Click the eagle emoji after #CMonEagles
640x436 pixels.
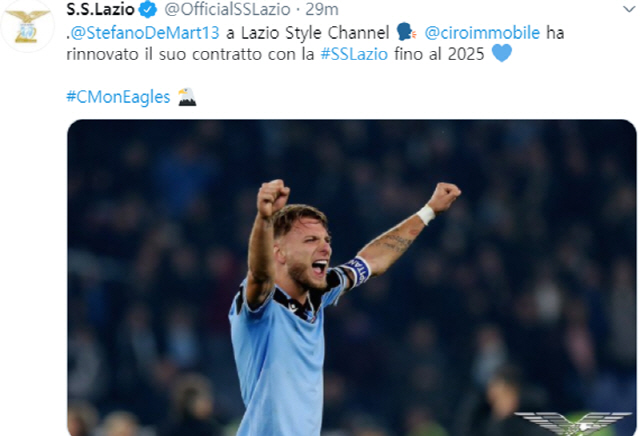tap(187, 97)
